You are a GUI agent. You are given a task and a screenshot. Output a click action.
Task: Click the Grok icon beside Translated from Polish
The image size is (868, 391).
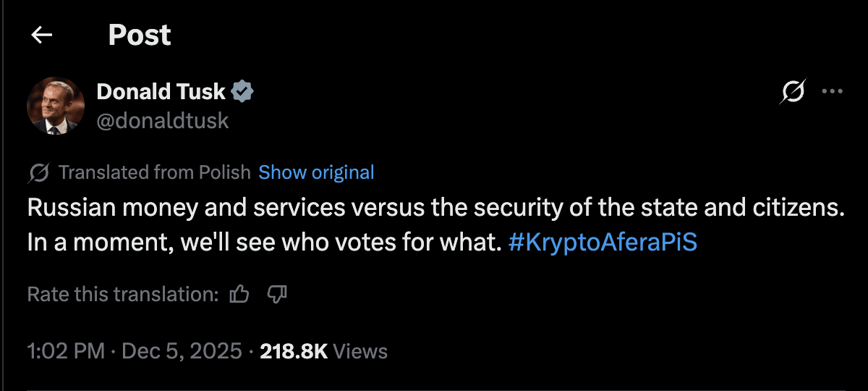(38, 172)
